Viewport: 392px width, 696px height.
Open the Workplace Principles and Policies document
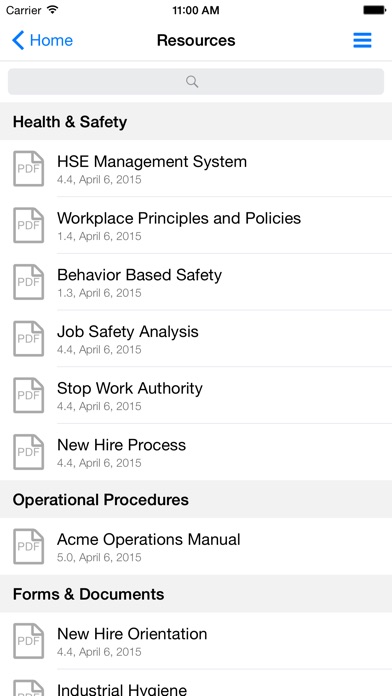click(196, 225)
